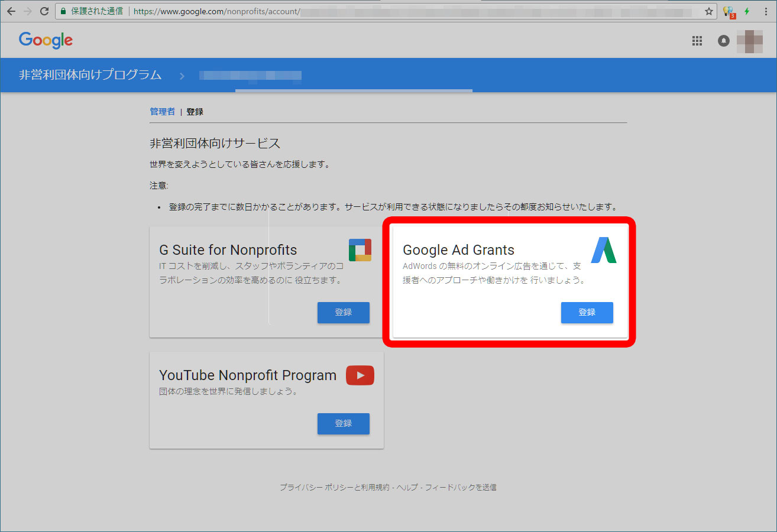777x532 pixels.
Task: Bookmark this page with the star icon
Action: (x=709, y=11)
